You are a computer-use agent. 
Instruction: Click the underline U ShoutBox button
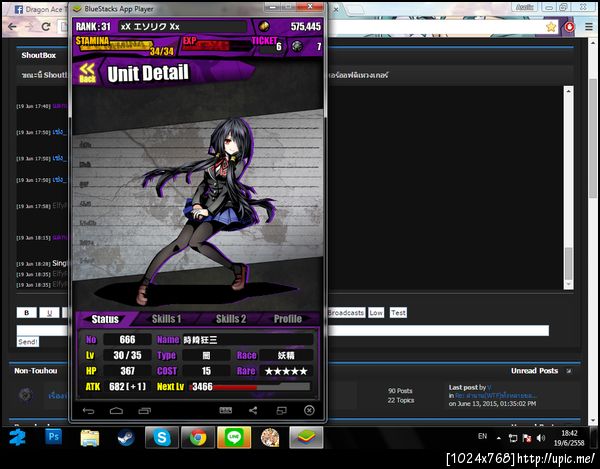coord(49,313)
